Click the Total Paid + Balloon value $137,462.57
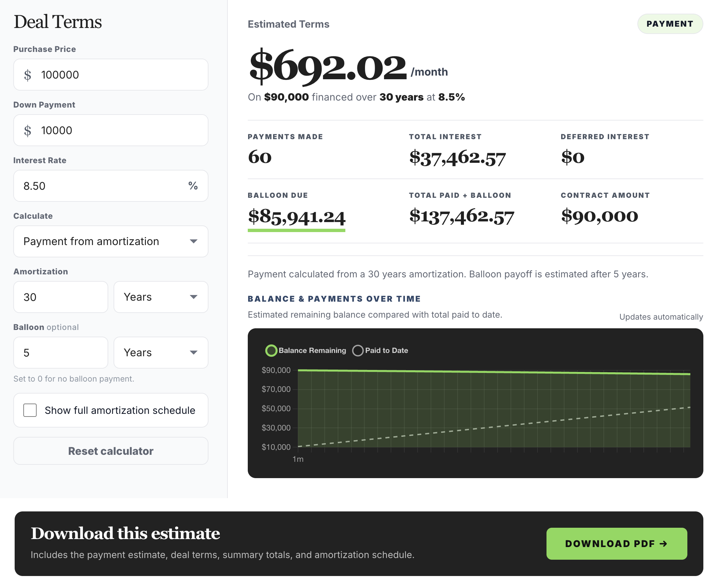Viewport: 718px width, 588px height. [462, 216]
